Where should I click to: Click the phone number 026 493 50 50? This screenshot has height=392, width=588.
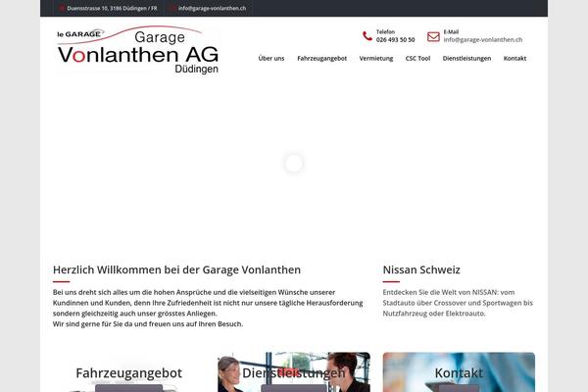pos(395,40)
